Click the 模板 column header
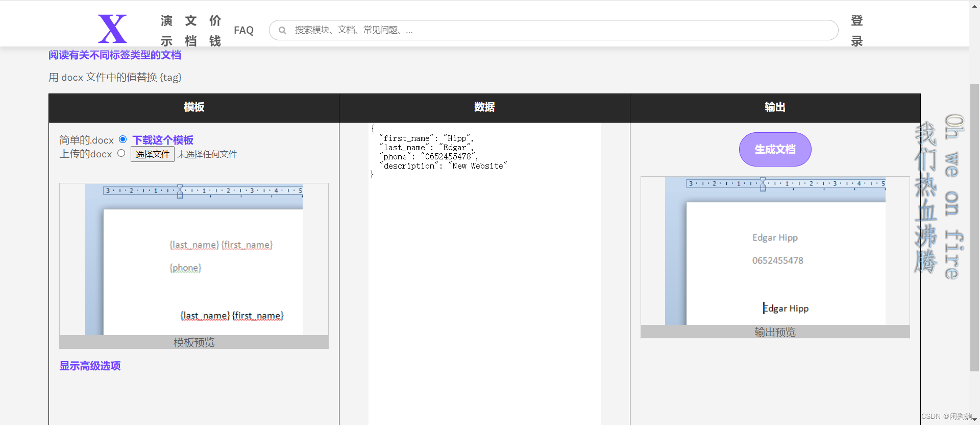 pos(194,107)
